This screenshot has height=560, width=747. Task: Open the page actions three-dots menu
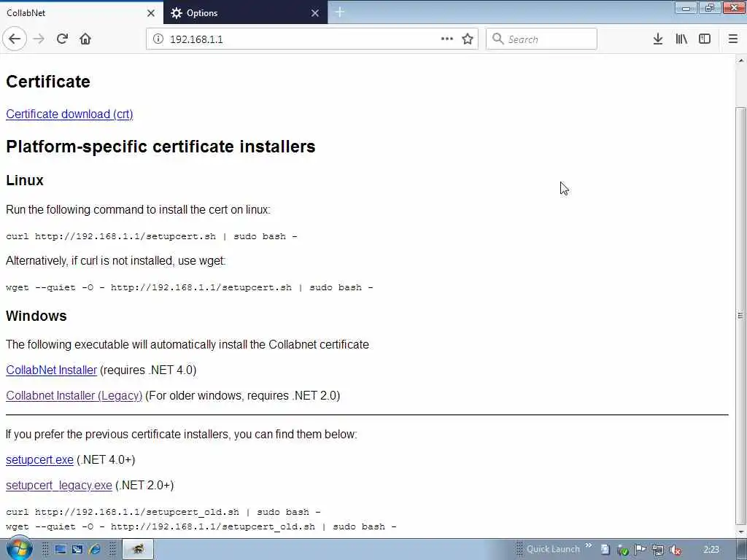click(x=447, y=39)
